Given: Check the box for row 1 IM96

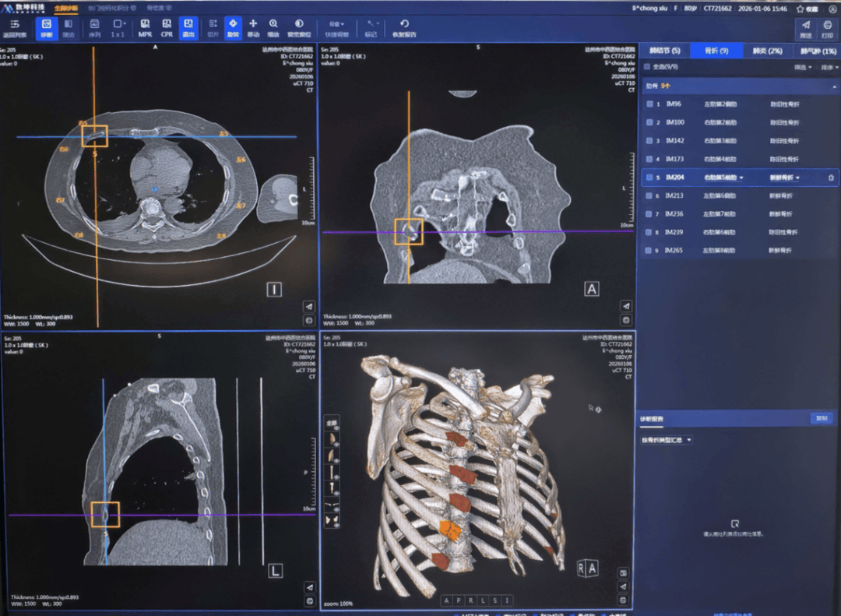Looking at the screenshot, I should point(649,104).
